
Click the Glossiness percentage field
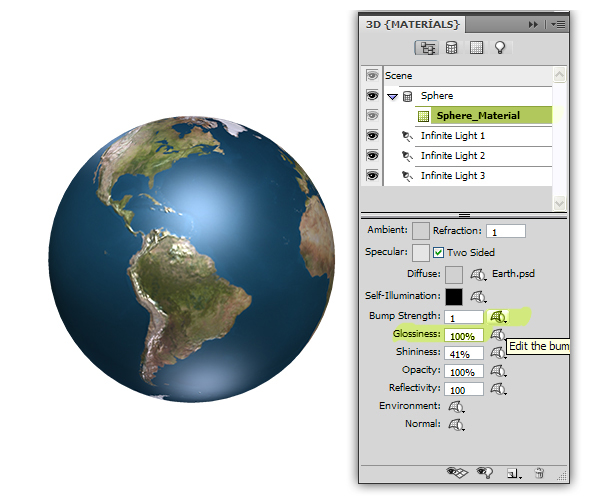464,336
